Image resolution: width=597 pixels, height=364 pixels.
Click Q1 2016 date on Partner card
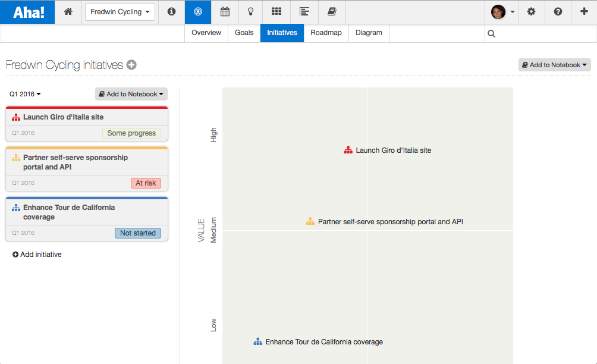(23, 183)
